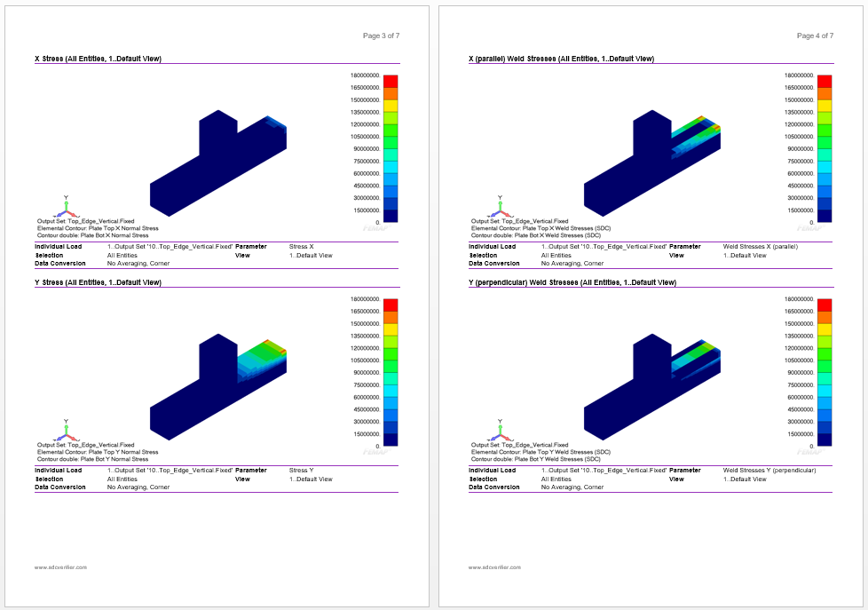Click 'Data Conversion' label under Y Stress plot
This screenshot has width=868, height=610.
click(59, 487)
